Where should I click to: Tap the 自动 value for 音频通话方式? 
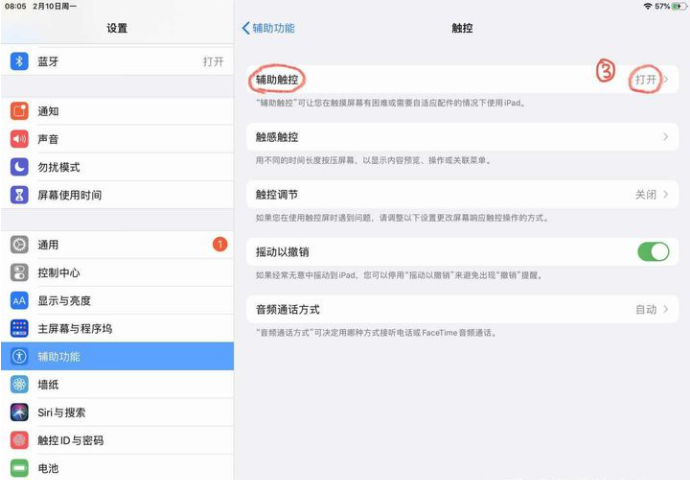pyautogui.click(x=646, y=309)
